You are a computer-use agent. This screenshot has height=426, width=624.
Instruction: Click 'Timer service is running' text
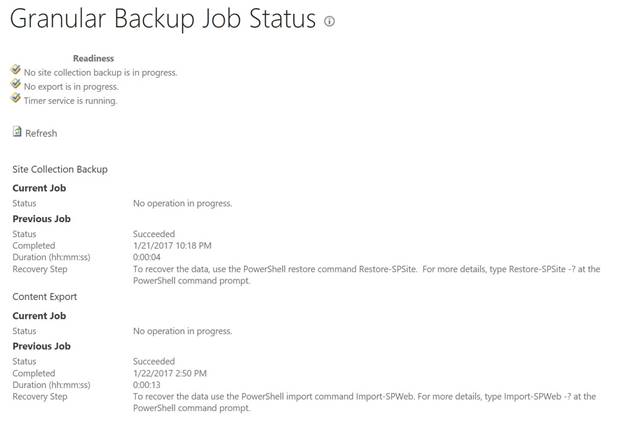[x=70, y=100]
